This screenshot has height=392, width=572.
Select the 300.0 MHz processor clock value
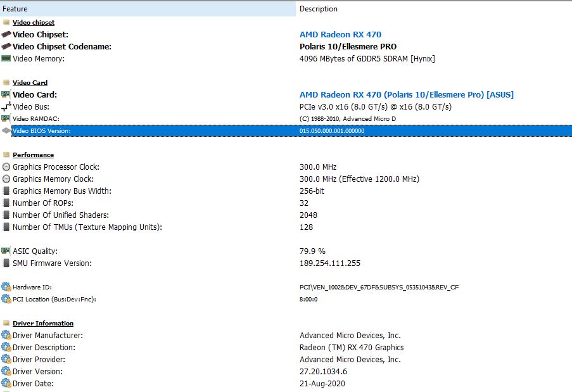(x=318, y=167)
